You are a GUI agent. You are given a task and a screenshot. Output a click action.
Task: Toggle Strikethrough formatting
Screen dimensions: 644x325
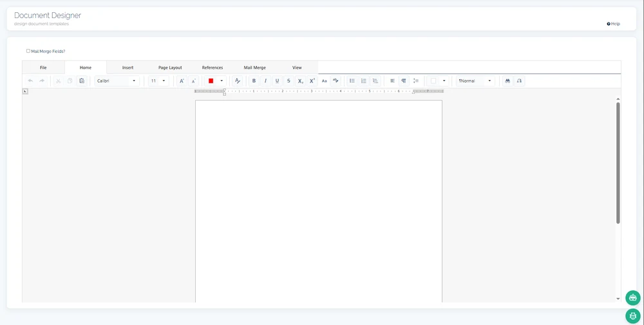tap(289, 81)
